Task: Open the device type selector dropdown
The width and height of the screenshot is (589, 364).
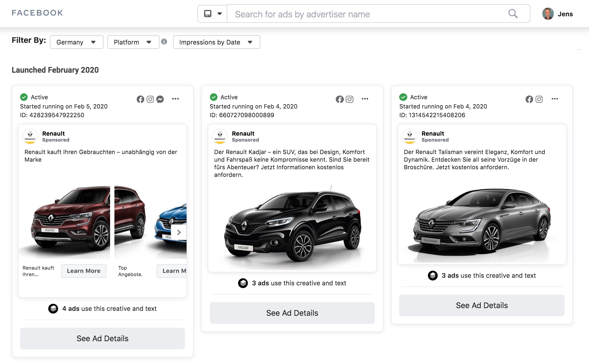Action: coord(212,14)
